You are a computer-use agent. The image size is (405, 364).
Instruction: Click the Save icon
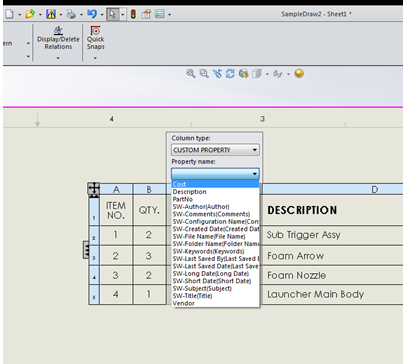pyautogui.click(x=51, y=14)
